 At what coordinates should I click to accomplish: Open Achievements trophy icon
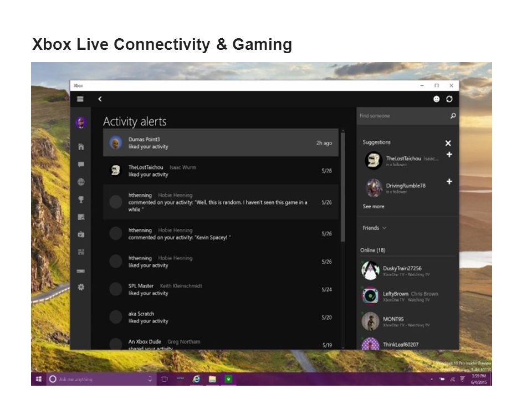(x=81, y=199)
